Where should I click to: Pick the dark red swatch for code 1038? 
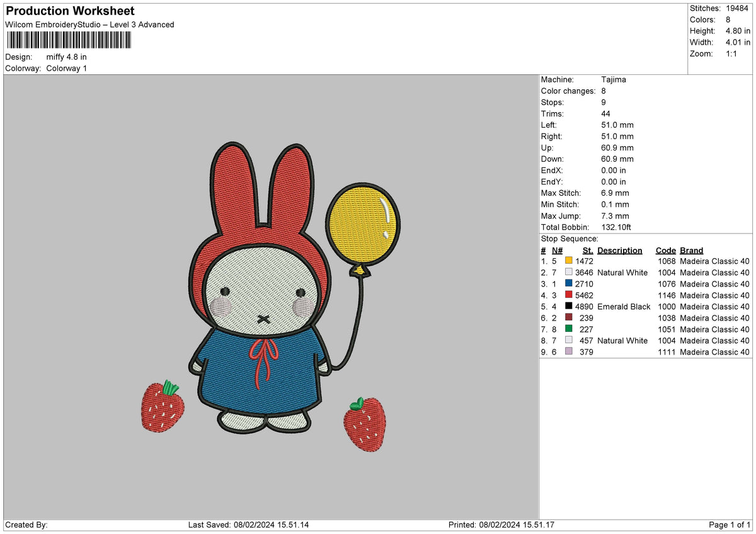point(569,317)
